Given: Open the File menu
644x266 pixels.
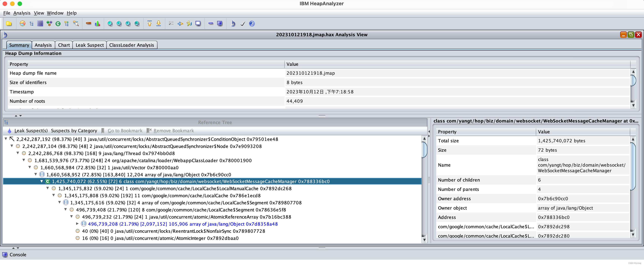Looking at the screenshot, I should 7,13.
